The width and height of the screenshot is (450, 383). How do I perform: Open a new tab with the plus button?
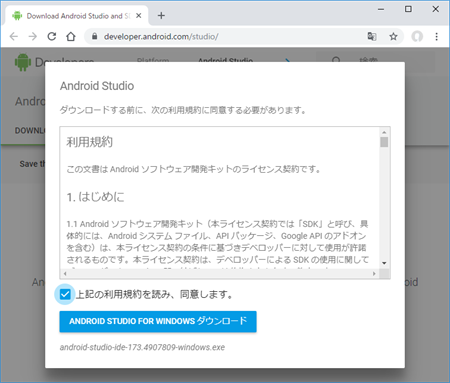(161, 15)
